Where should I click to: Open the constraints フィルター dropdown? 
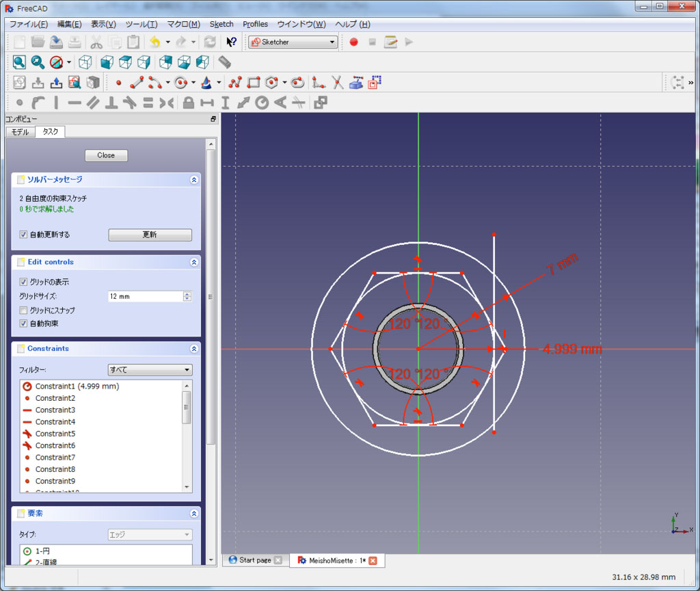point(150,370)
